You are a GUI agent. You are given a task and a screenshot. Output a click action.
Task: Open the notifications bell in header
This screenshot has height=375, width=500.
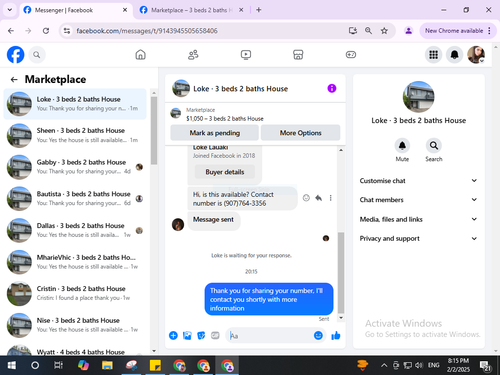point(454,55)
